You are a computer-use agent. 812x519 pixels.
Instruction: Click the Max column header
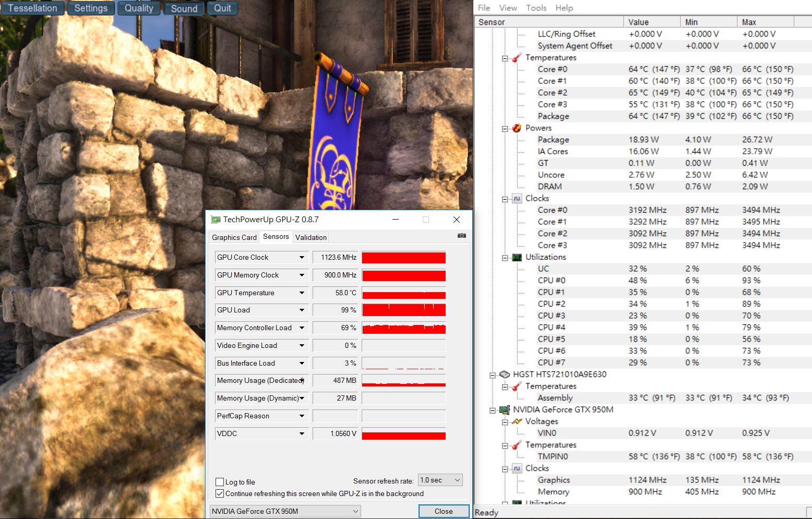766,22
